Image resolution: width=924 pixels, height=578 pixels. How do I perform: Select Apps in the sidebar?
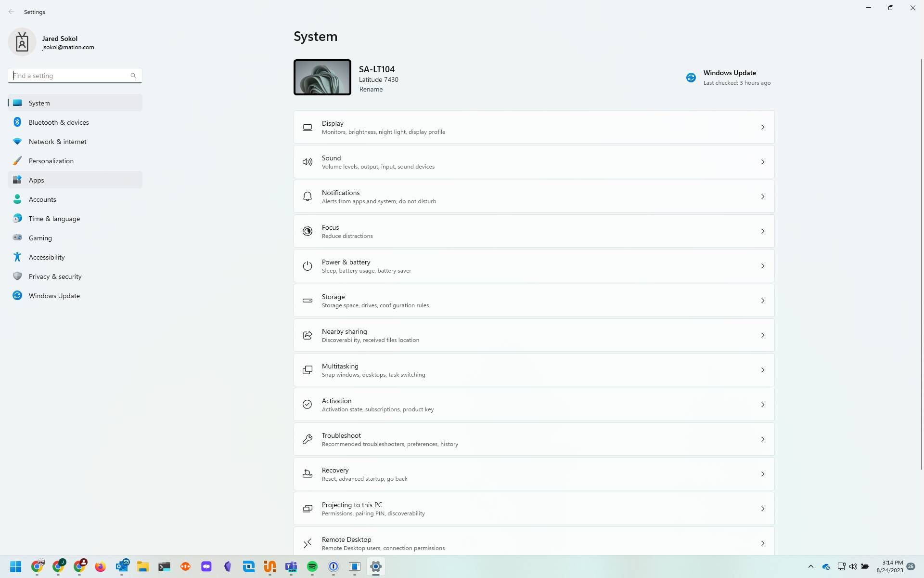coord(36,180)
